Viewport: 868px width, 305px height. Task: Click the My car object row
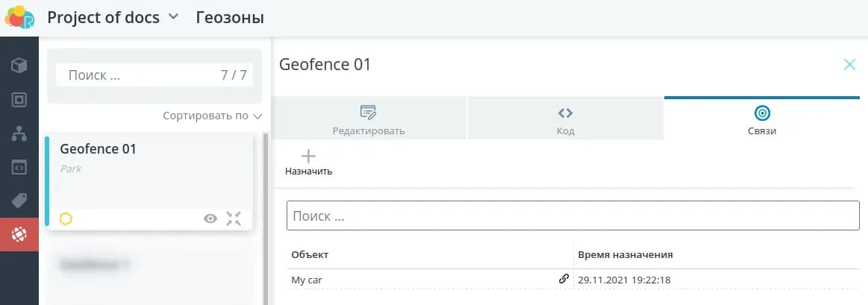[x=418, y=280]
